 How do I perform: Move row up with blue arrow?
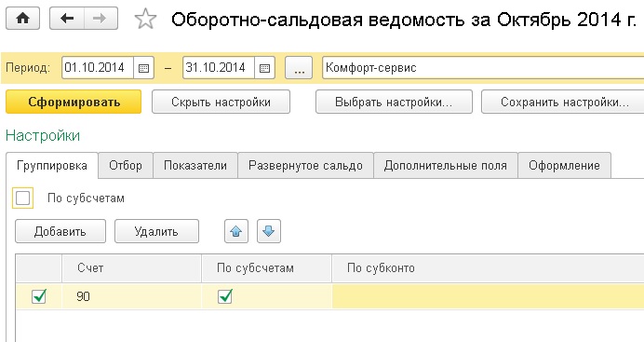click(236, 231)
